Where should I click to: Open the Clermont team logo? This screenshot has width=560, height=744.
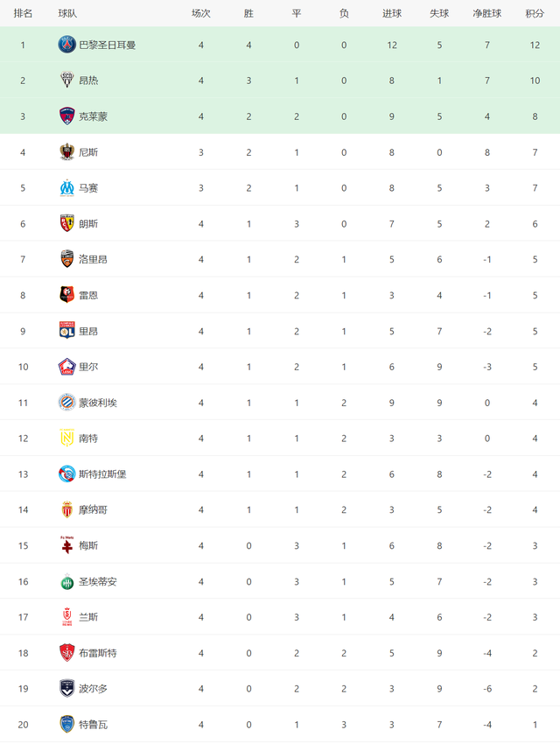[x=66, y=116]
